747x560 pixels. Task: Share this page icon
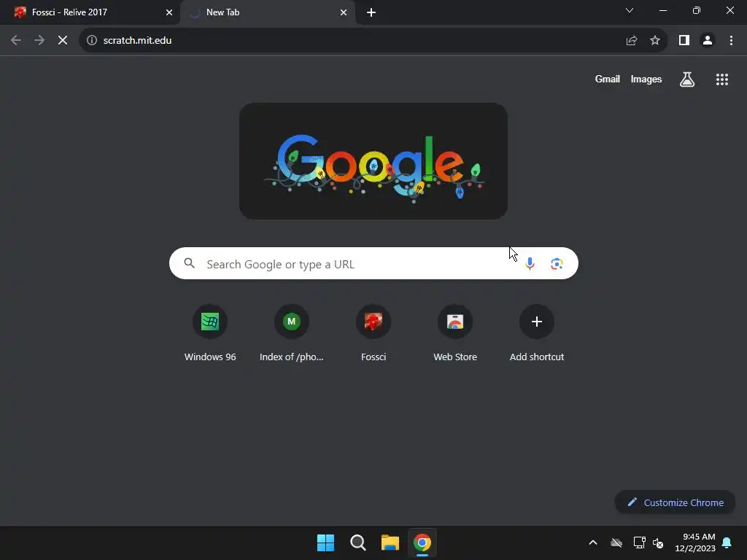(632, 41)
